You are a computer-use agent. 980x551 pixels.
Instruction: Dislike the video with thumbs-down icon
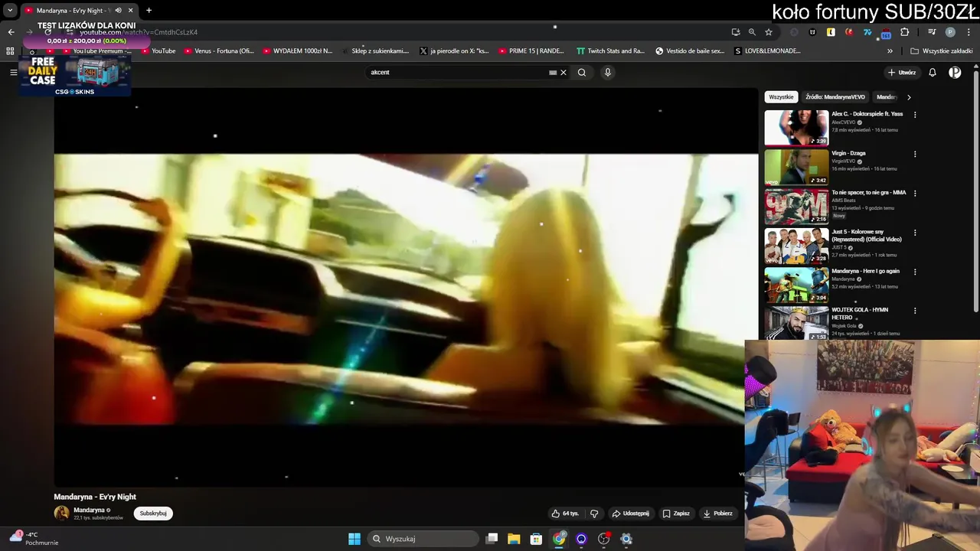point(594,514)
